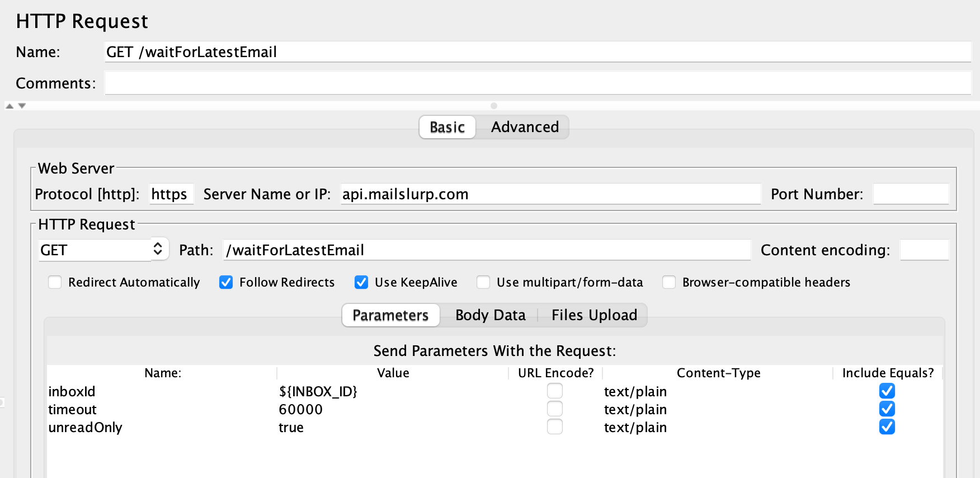980x478 pixels.
Task: Open the GET method dropdown
Action: pyautogui.click(x=103, y=250)
